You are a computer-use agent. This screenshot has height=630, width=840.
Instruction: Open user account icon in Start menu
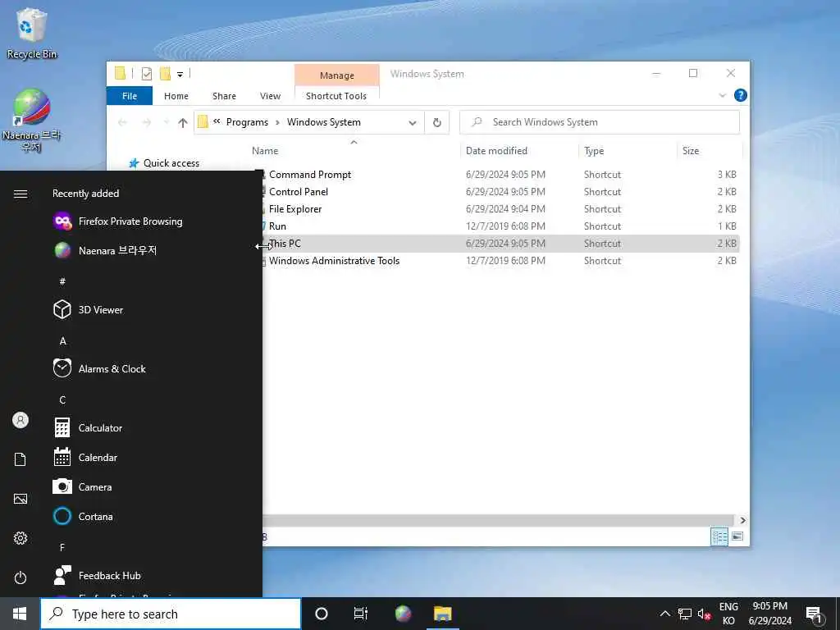pos(21,420)
